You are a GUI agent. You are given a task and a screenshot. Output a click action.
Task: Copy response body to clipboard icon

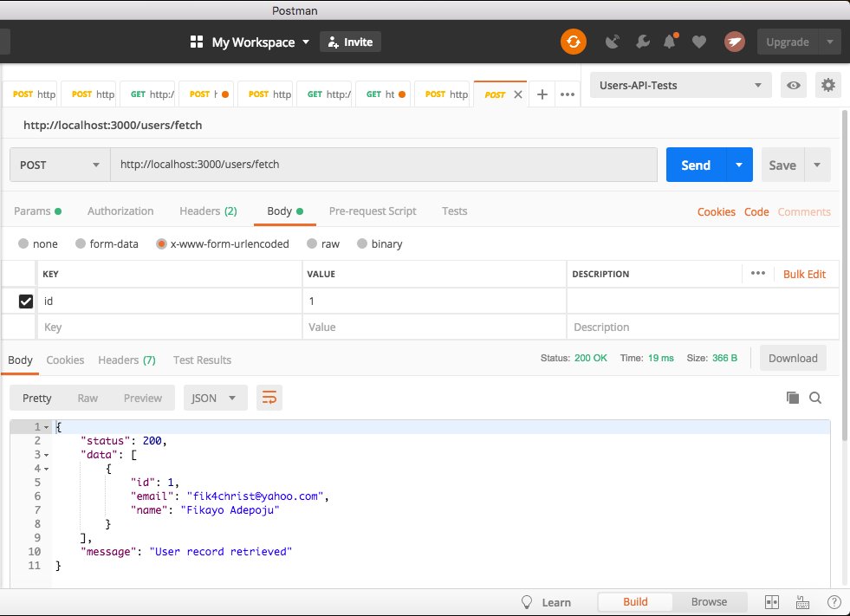point(792,398)
